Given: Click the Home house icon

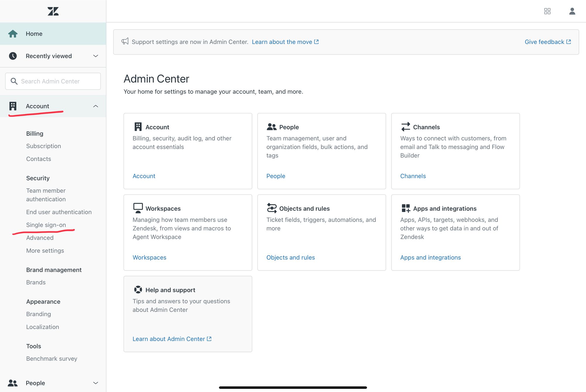Looking at the screenshot, I should (x=13, y=34).
